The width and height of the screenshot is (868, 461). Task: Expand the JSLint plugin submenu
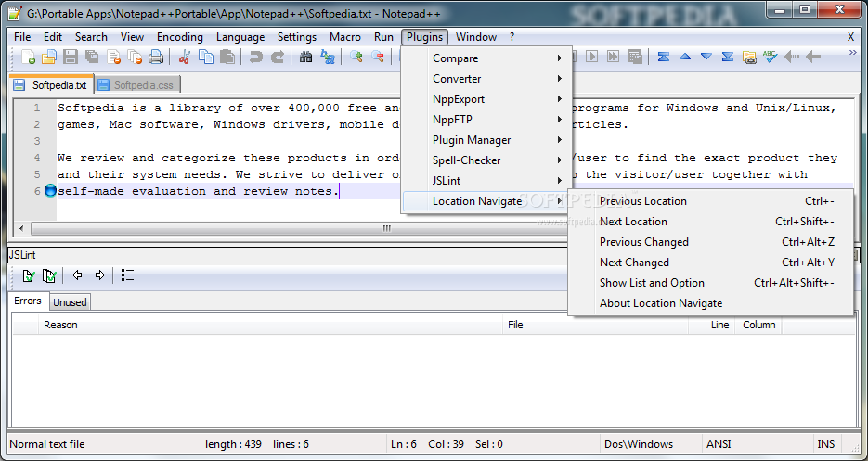point(486,181)
